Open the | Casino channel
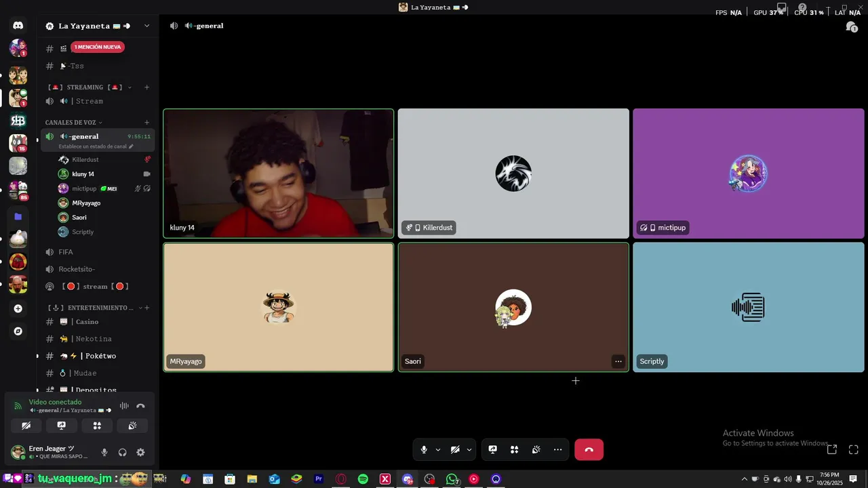Image resolution: width=868 pixels, height=488 pixels. pyautogui.click(x=98, y=322)
